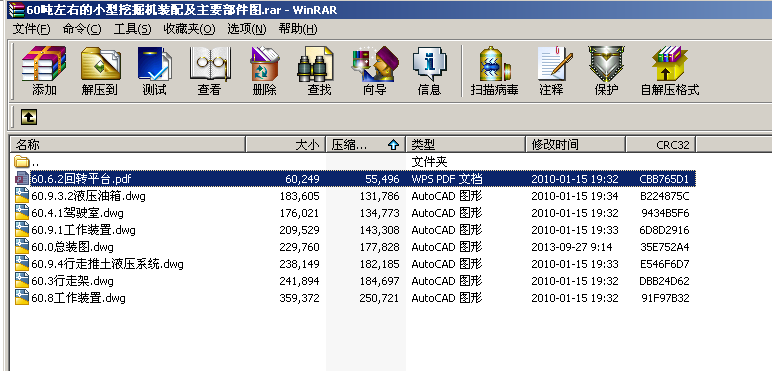Click size value 359,372
Image resolution: width=772 pixels, height=371 pixels.
(x=299, y=298)
